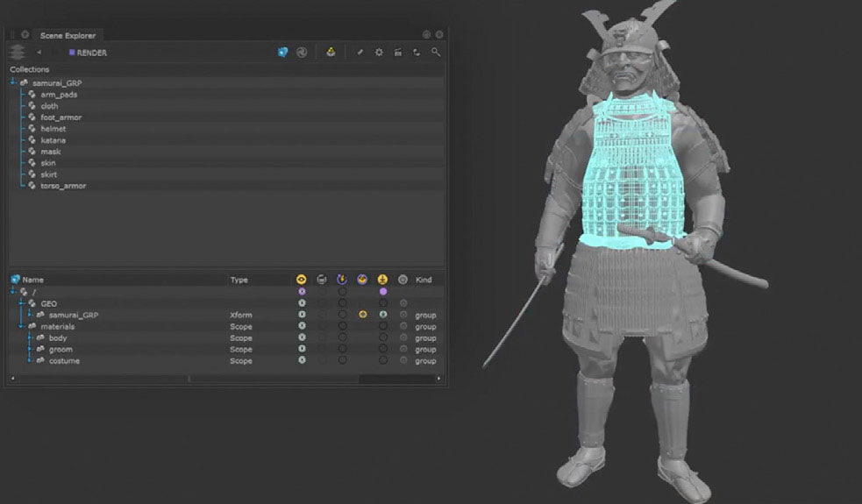Image resolution: width=862 pixels, height=504 pixels.
Task: Click the Xform type cell of samurai_GRP
Action: pyautogui.click(x=241, y=315)
